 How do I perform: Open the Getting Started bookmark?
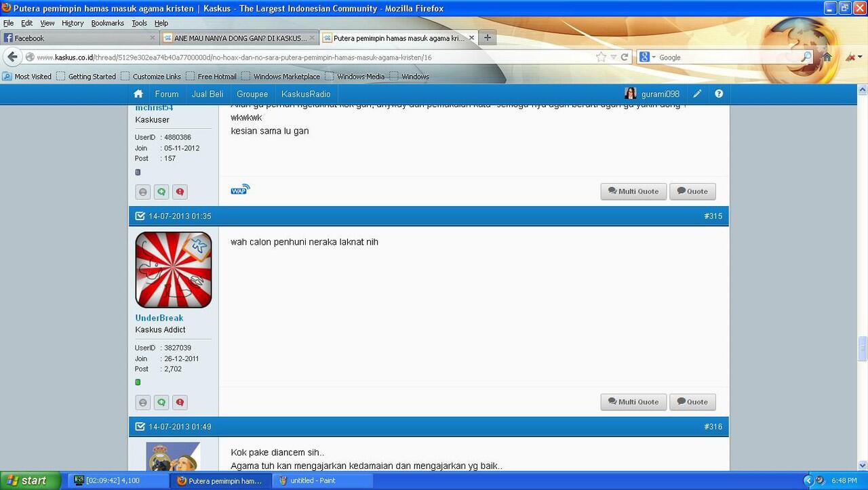86,77
